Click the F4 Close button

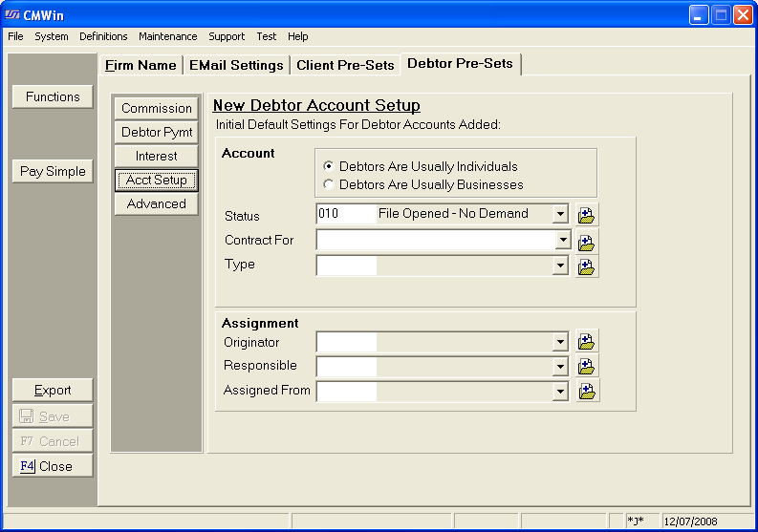pos(54,467)
